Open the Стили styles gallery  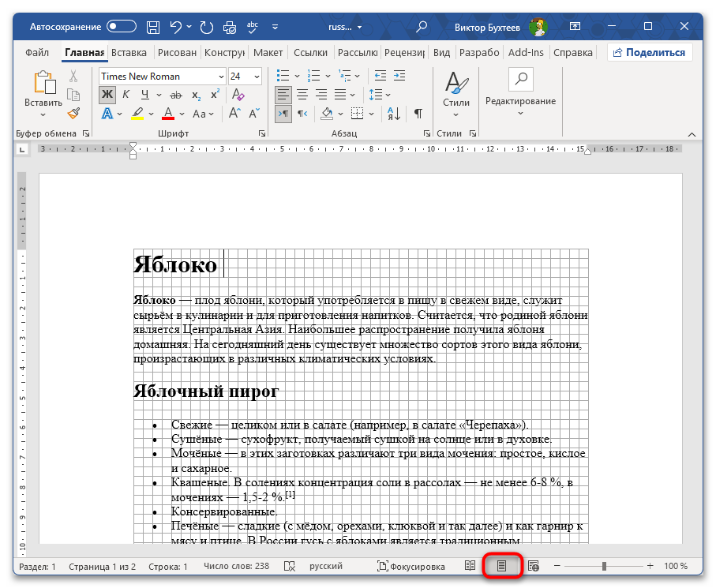click(456, 94)
